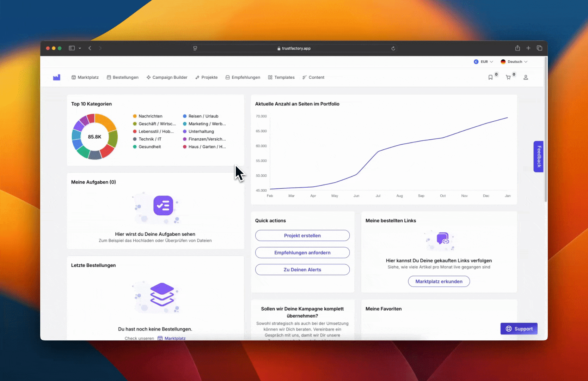Open the user profile icon

pyautogui.click(x=526, y=77)
